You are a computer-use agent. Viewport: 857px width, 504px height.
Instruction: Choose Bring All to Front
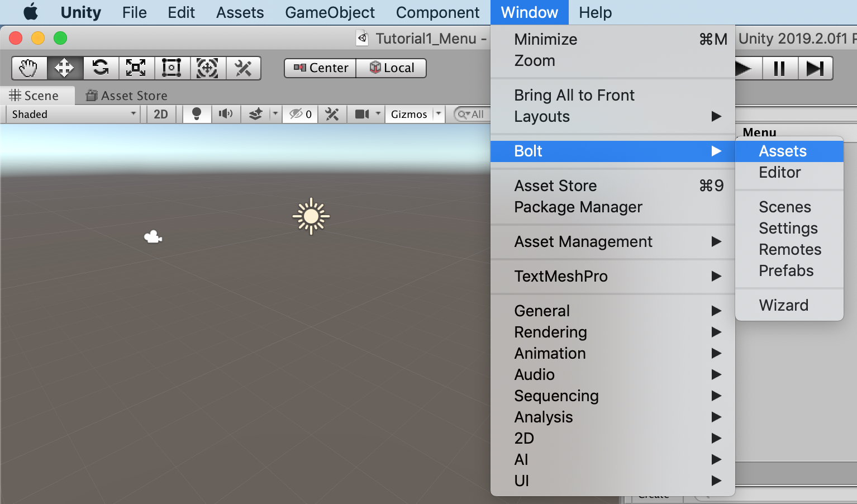point(613,95)
